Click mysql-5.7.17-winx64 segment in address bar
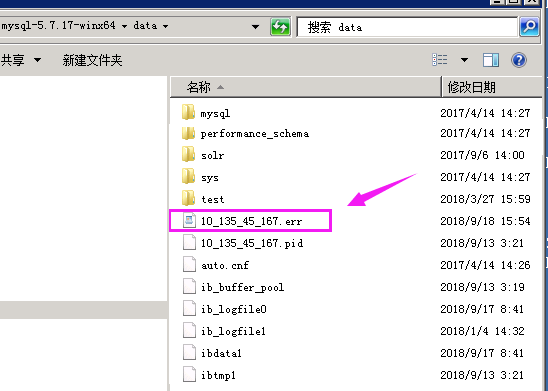The image size is (548, 391). 58,26
